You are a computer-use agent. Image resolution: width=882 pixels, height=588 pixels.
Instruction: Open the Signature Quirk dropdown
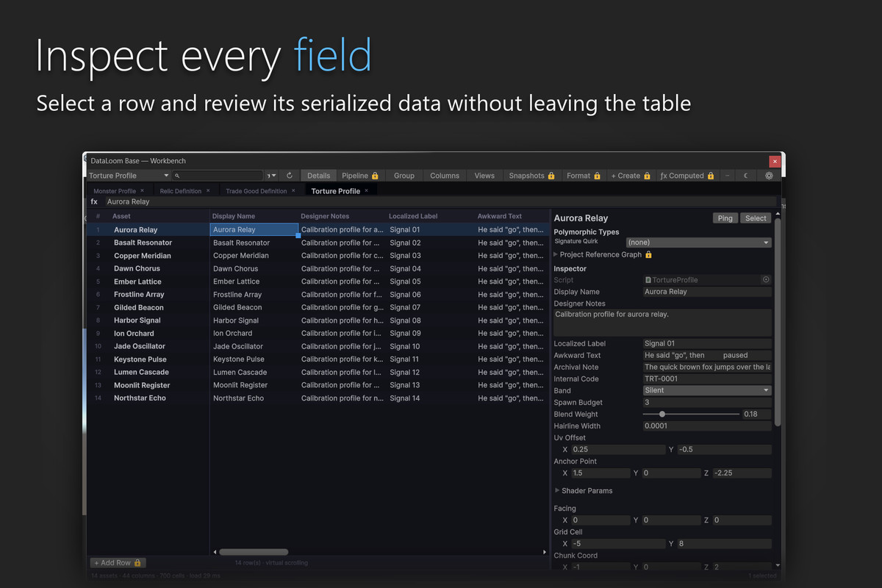coord(698,243)
